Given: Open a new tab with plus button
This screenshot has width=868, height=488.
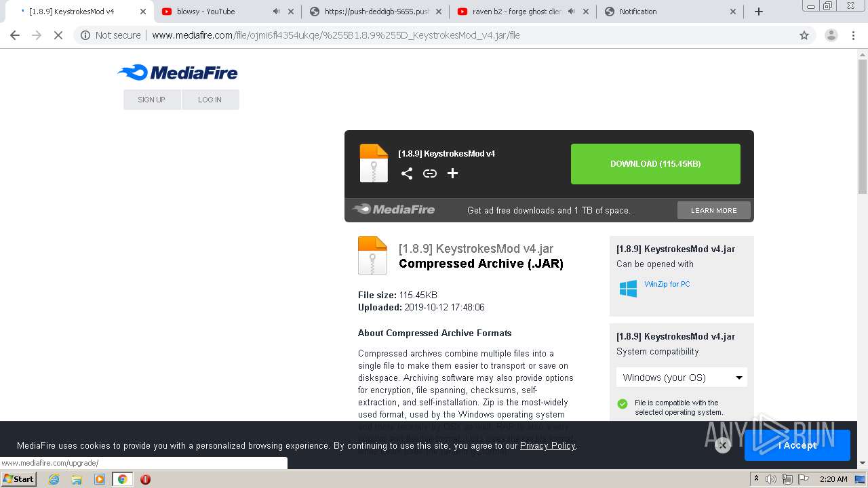Looking at the screenshot, I should pos(759,12).
